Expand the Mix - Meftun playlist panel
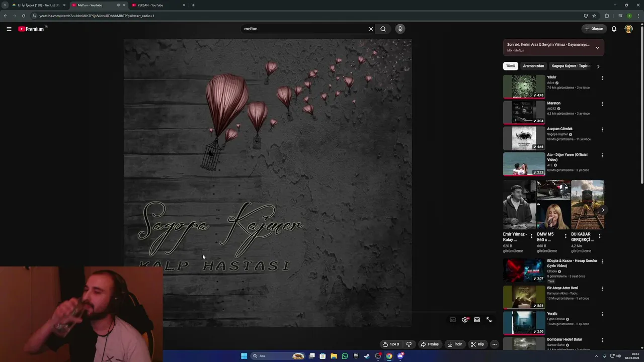The image size is (644, 362). [597, 47]
